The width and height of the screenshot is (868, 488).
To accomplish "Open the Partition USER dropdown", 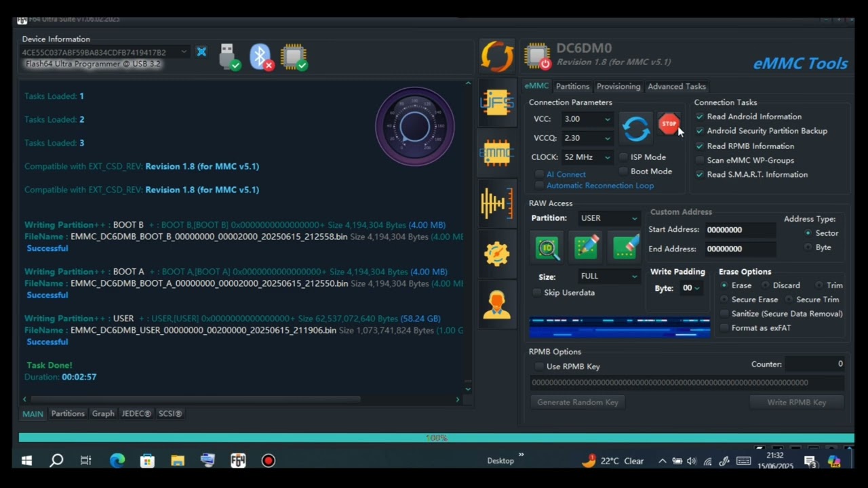I will [x=608, y=218].
